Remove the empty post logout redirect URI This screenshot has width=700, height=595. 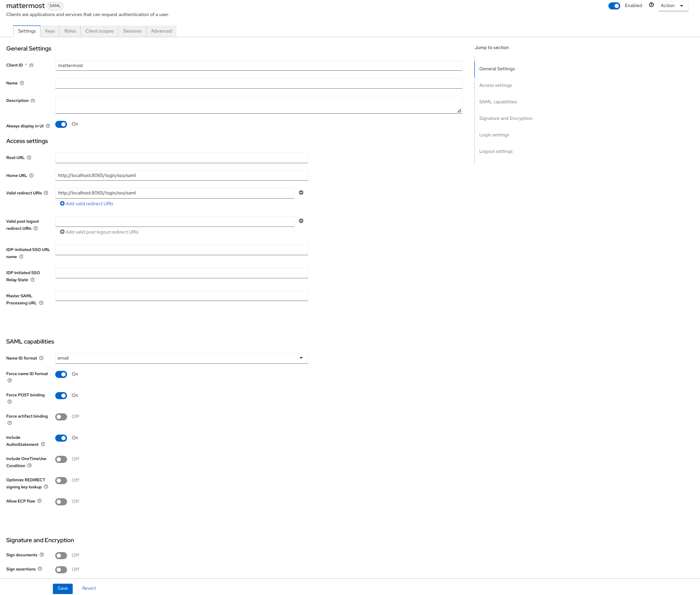(301, 221)
